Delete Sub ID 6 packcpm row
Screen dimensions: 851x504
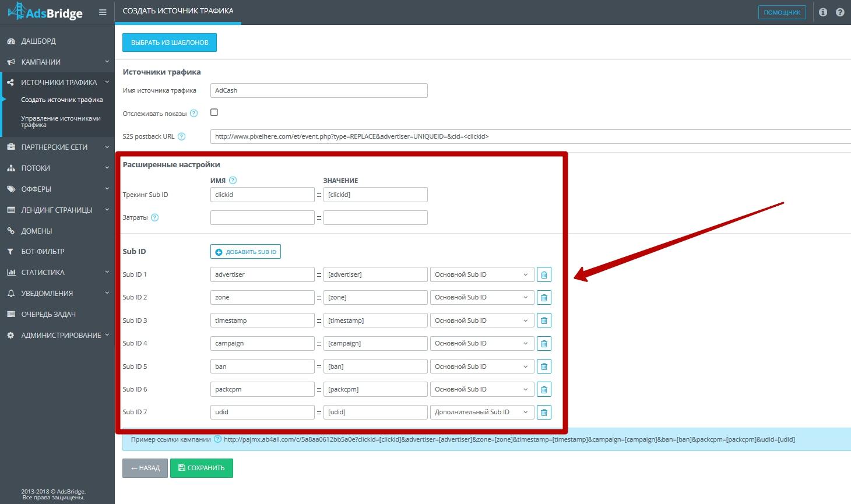point(544,389)
